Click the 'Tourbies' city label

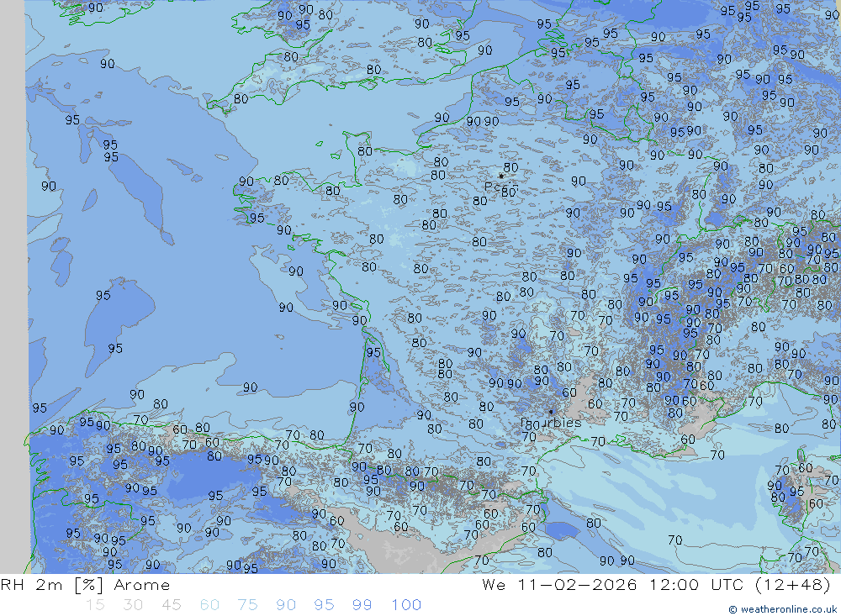point(551,423)
